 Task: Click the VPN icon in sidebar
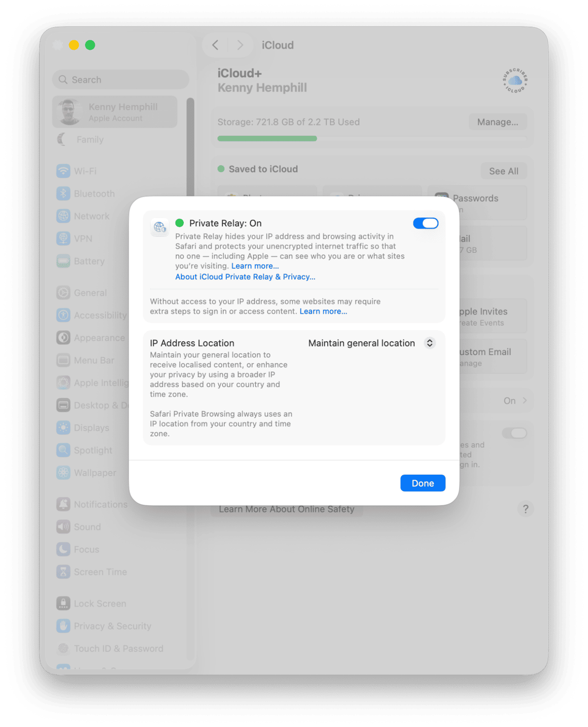pyautogui.click(x=63, y=238)
